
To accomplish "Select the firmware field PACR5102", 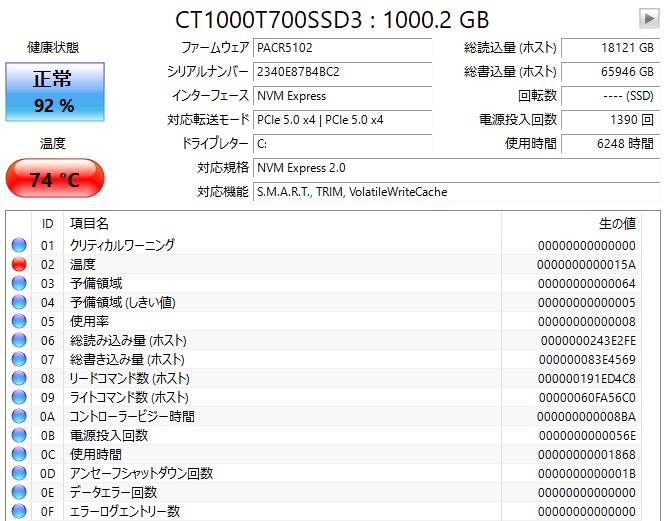I will tap(340, 47).
